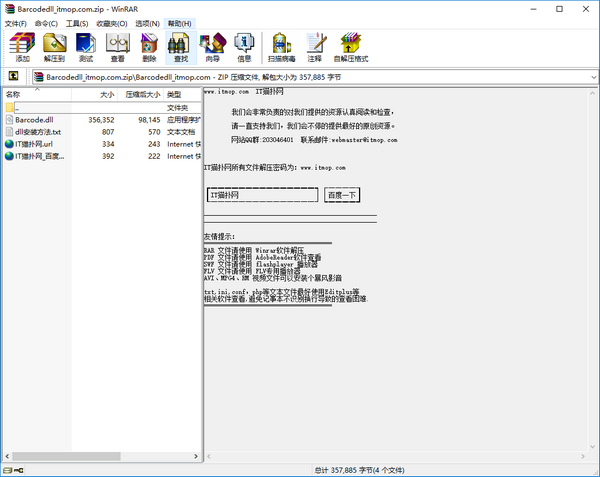Screen dimensions: 600x477
Task: Select the Barcode.dll file row
Action: 103,120
